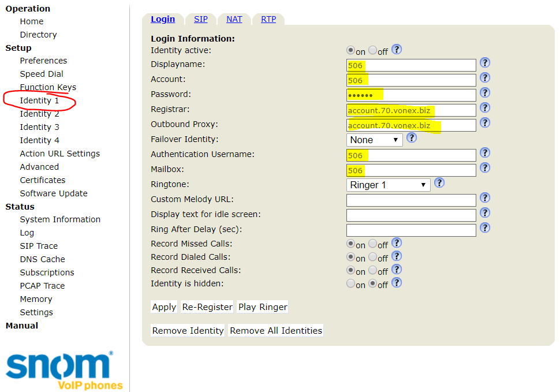560x392 pixels.
Task: Enable Identity is hidden
Action: click(351, 283)
